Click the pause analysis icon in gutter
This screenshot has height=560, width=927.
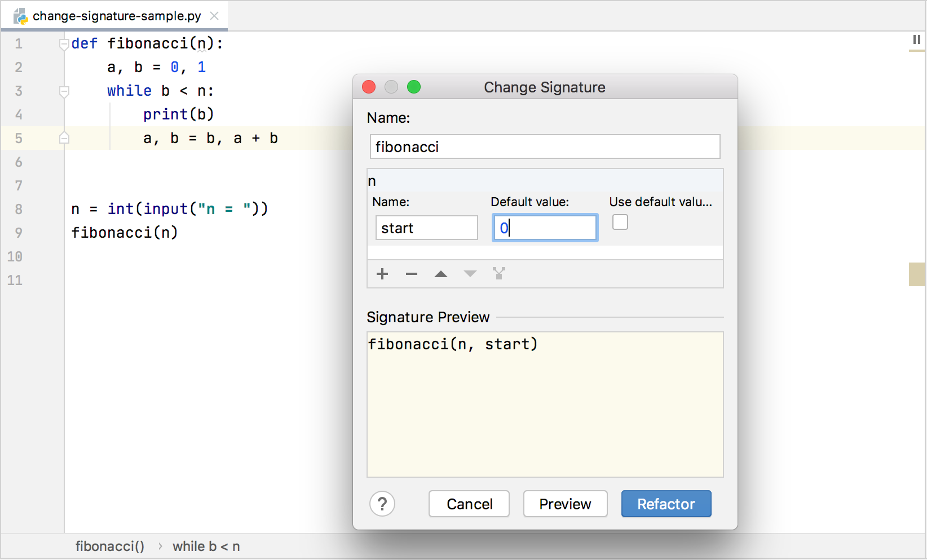[x=917, y=39]
